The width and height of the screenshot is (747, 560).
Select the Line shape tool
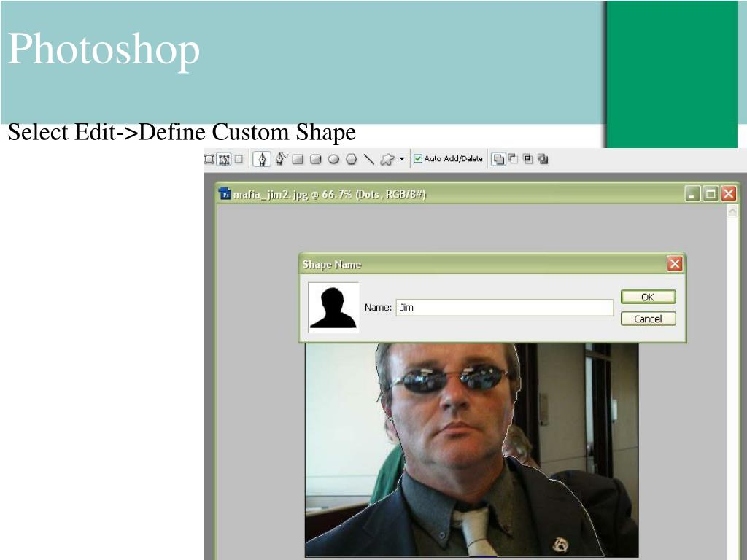pos(368,159)
